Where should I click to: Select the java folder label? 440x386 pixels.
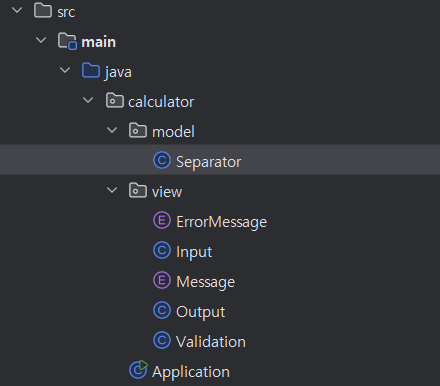point(118,73)
